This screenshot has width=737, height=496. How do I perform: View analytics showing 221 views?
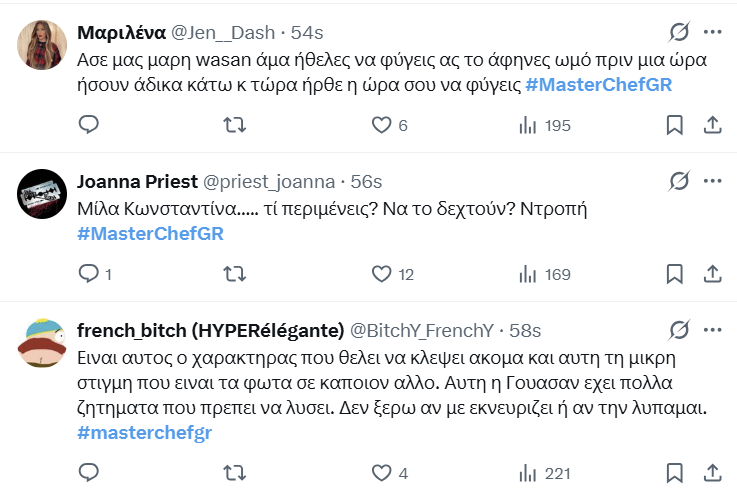[544, 472]
